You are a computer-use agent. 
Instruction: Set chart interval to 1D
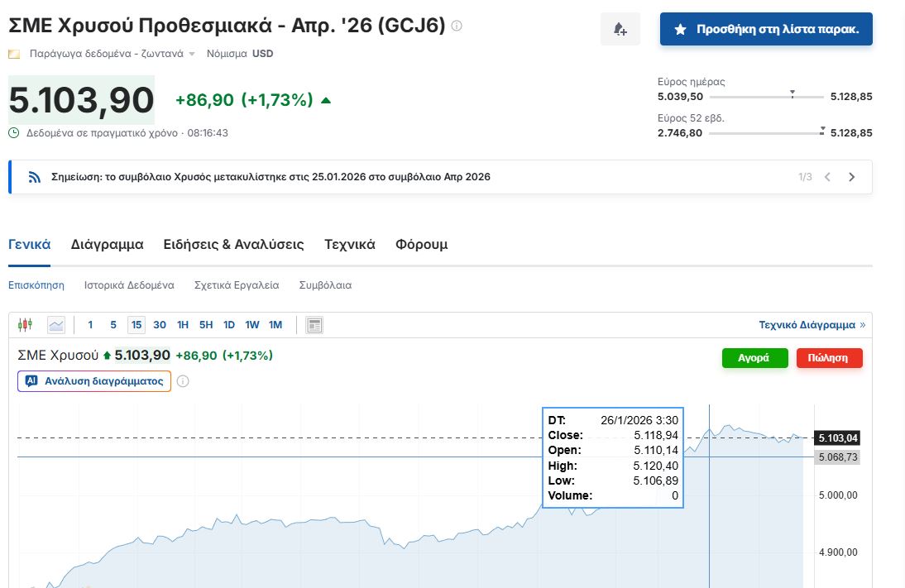click(229, 325)
